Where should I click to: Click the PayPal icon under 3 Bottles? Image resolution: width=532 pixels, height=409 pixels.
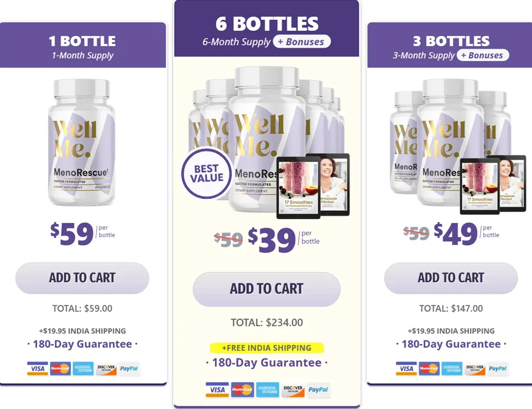[x=498, y=368]
